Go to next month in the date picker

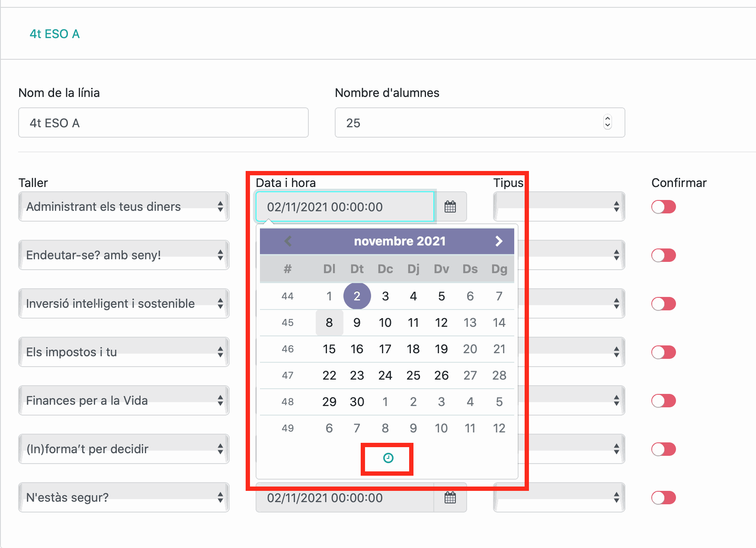[499, 241]
